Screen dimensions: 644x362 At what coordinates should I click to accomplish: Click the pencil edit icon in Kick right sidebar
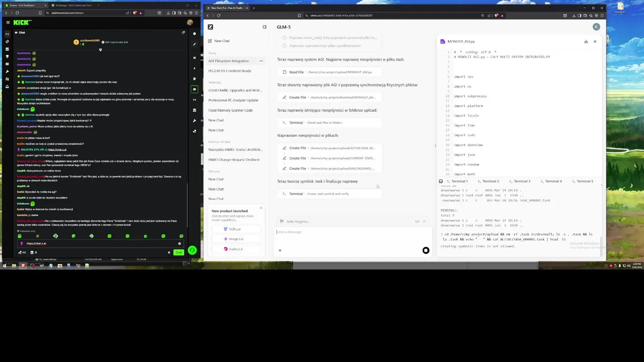click(x=194, y=44)
